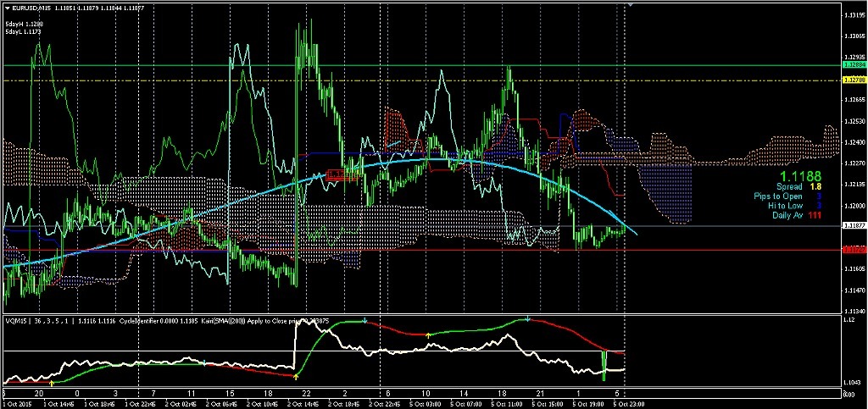Click the 1.12000 price scale value
The height and width of the screenshot is (409, 868).
tap(856, 205)
